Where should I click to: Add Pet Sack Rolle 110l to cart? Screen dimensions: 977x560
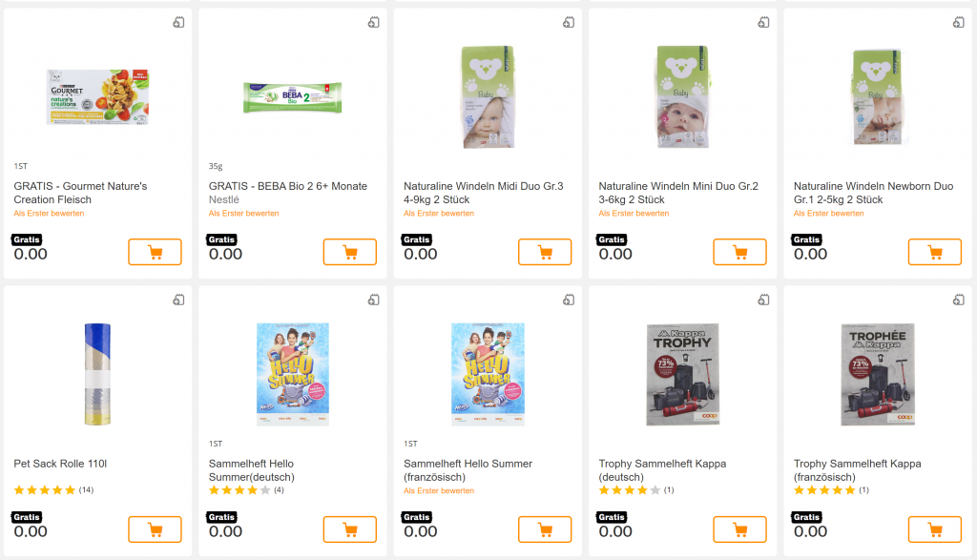155,529
